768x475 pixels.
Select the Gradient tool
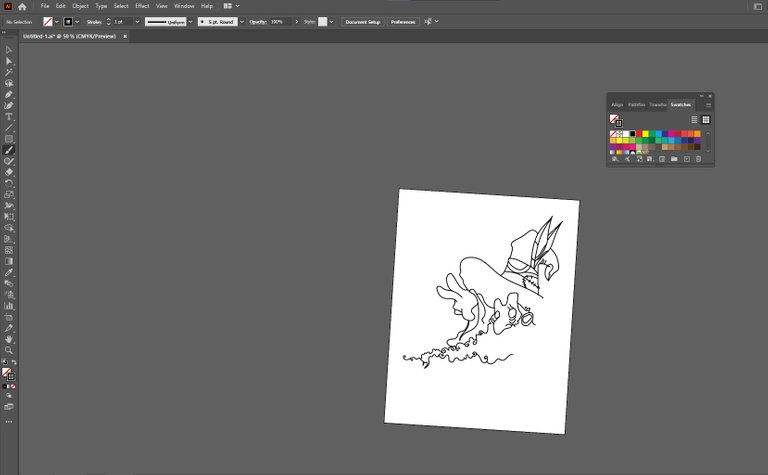(x=9, y=261)
